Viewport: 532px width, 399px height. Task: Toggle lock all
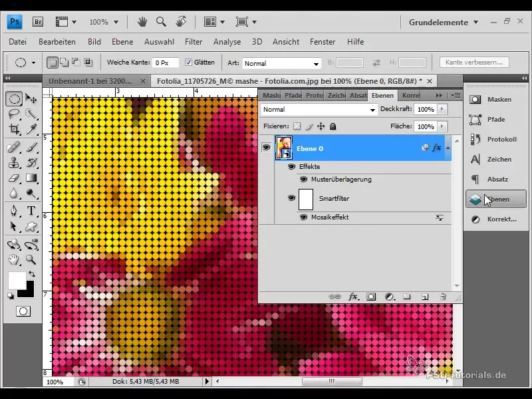(x=333, y=126)
